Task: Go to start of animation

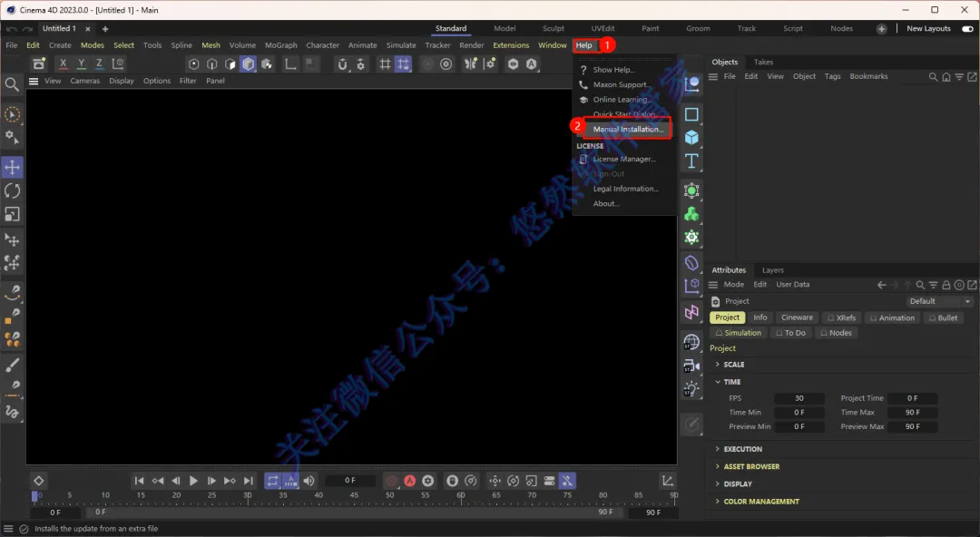Action: (139, 481)
